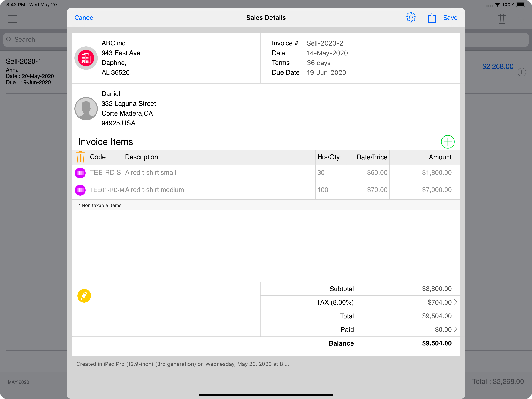Select Daniel's customer avatar
532x399 pixels.
pos(86,109)
